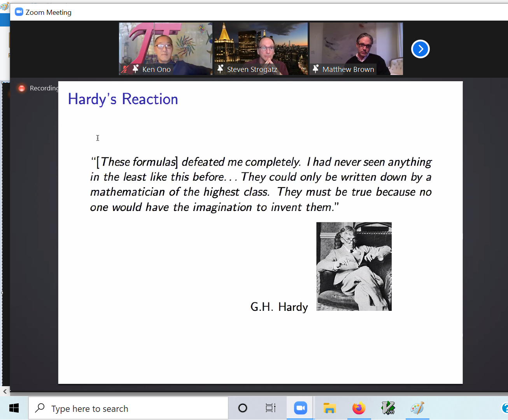Open the gVim taskbar icon
The image size is (508, 420).
pyautogui.click(x=388, y=408)
